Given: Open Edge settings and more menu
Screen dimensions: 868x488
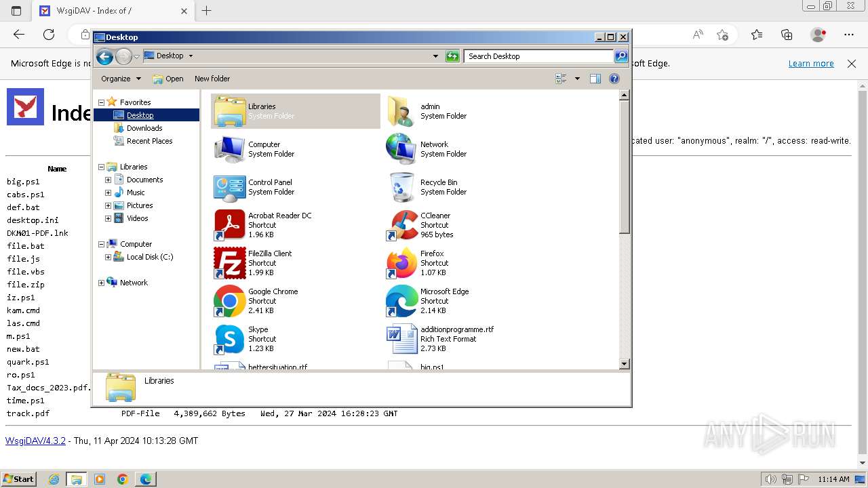Looking at the screenshot, I should coord(849,35).
